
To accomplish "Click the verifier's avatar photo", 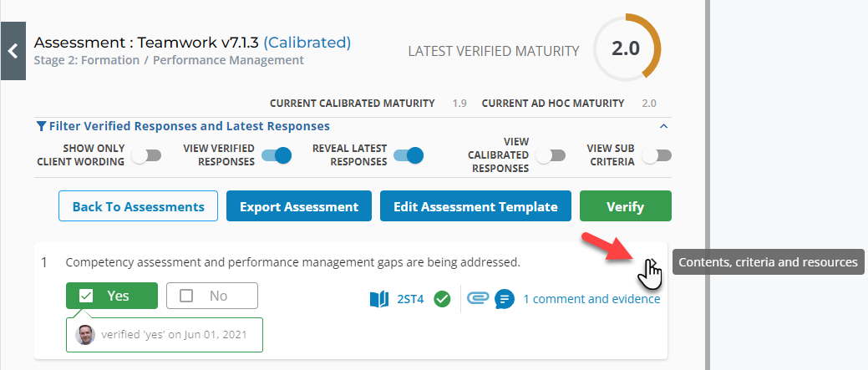I will pos(85,335).
